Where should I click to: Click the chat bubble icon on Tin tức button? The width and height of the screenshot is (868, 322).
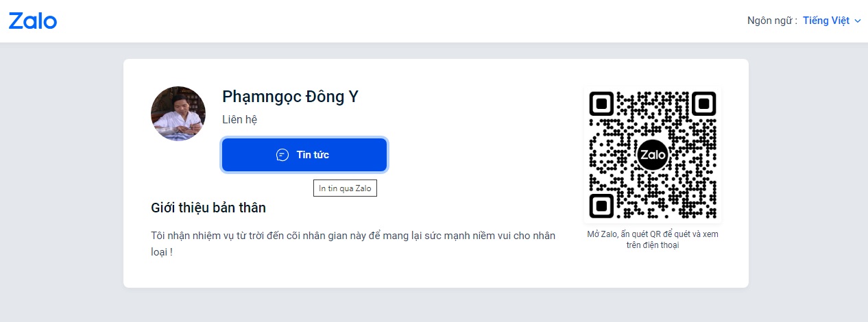point(282,155)
